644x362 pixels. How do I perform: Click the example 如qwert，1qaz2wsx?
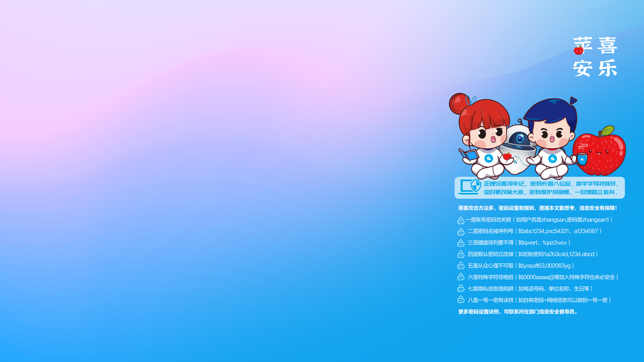pos(542,243)
